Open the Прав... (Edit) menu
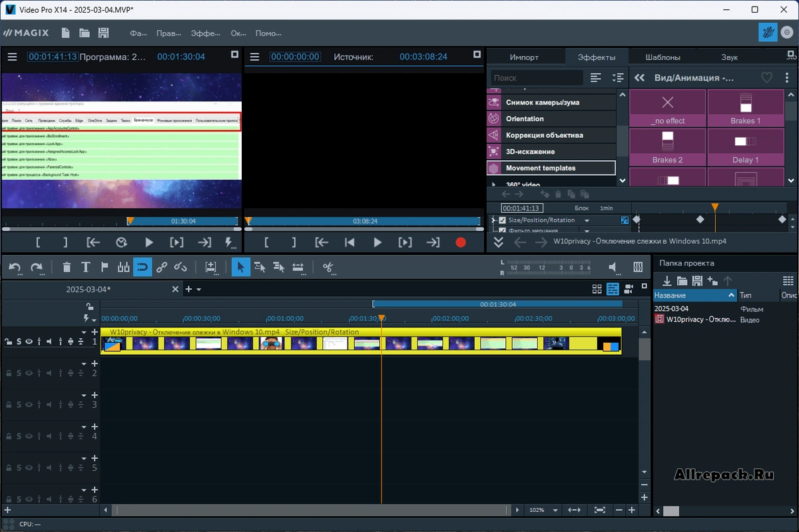 pyautogui.click(x=168, y=33)
